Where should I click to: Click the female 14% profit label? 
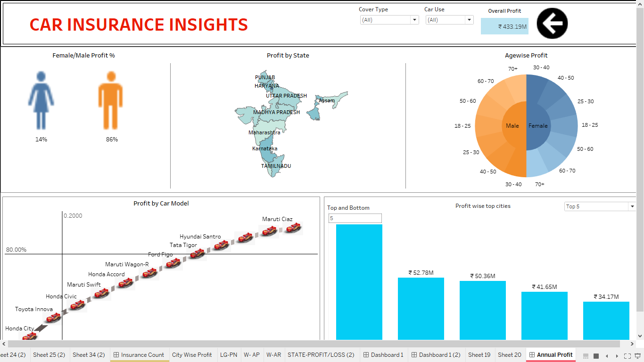(41, 140)
